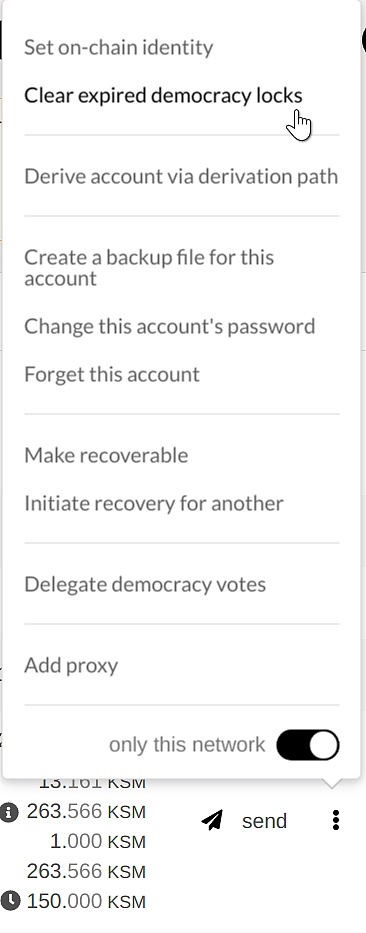Image resolution: width=366 pixels, height=933 pixels.
Task: Select Delegate democracy votes
Action: (x=145, y=584)
